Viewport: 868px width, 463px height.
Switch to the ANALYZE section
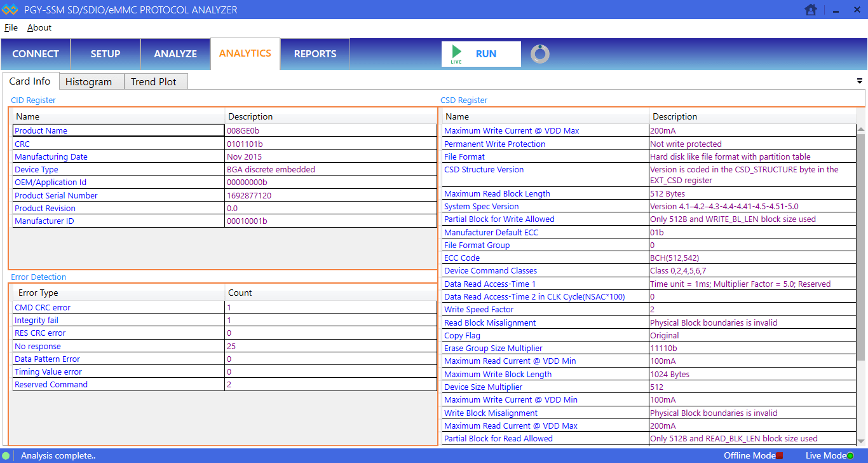tap(175, 53)
